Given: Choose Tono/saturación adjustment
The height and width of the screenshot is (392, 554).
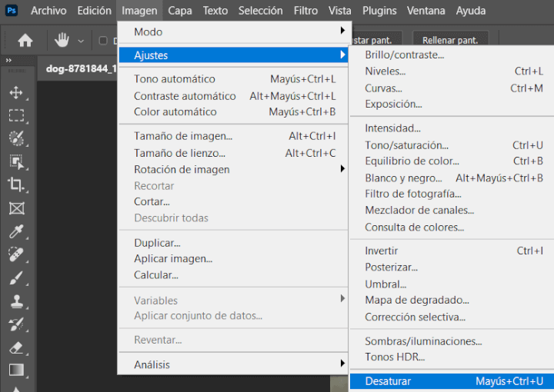Looking at the screenshot, I should 406,145.
